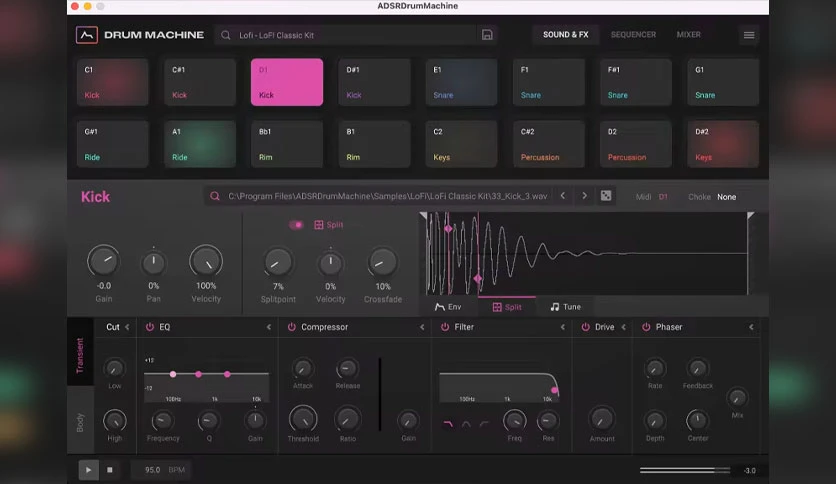The height and width of the screenshot is (484, 836).
Task: Collapse the Filter module arrow
Action: tap(562, 327)
